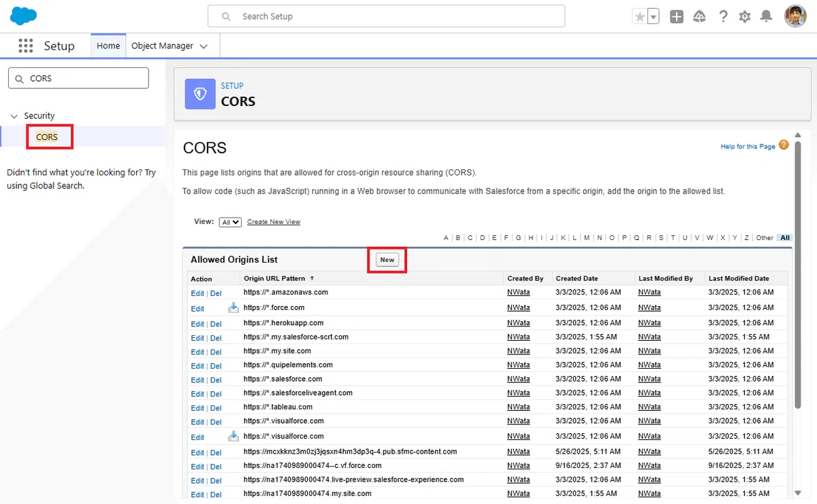Delete the https://*.tableau.com entry
817x504 pixels.
coord(216,408)
